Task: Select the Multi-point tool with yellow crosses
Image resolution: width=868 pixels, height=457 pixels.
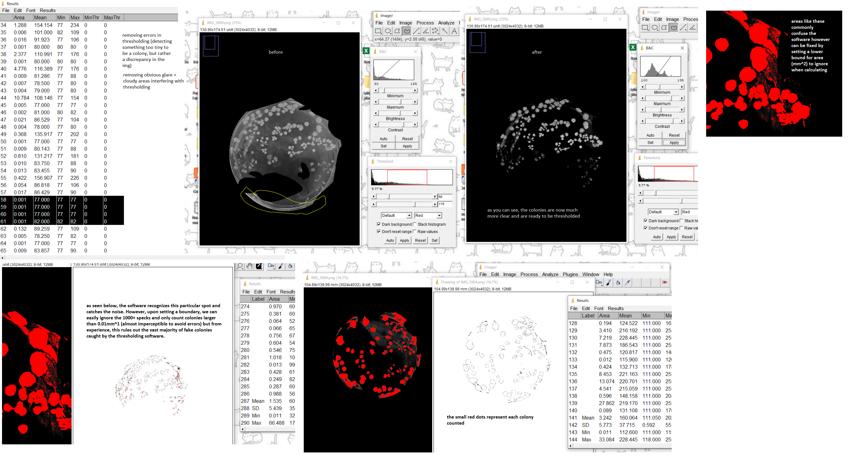Action: tap(435, 31)
